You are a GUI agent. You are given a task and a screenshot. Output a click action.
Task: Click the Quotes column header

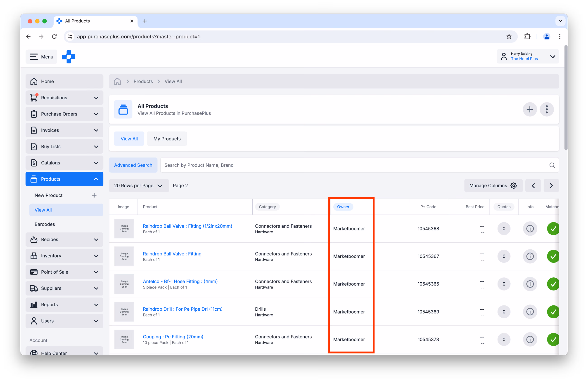coord(504,207)
